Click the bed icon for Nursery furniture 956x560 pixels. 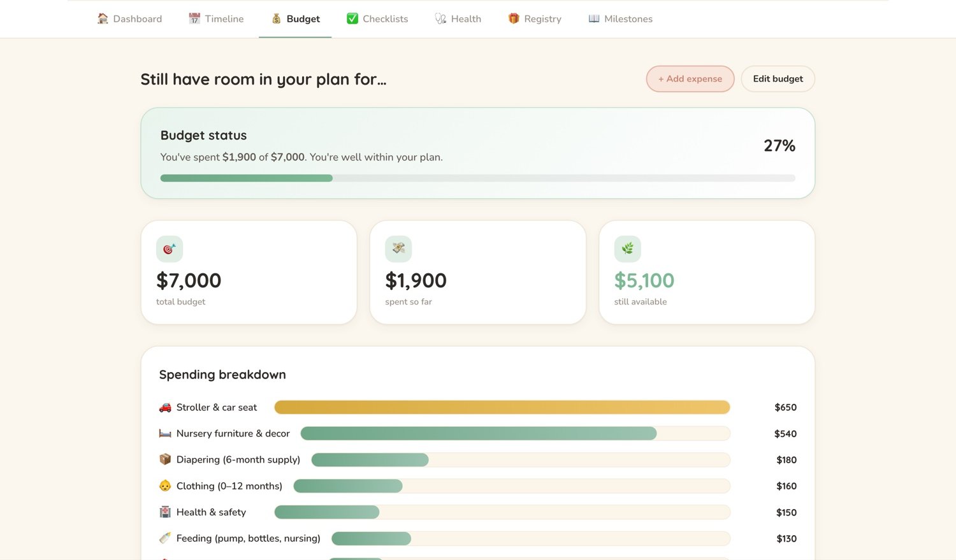tap(165, 433)
